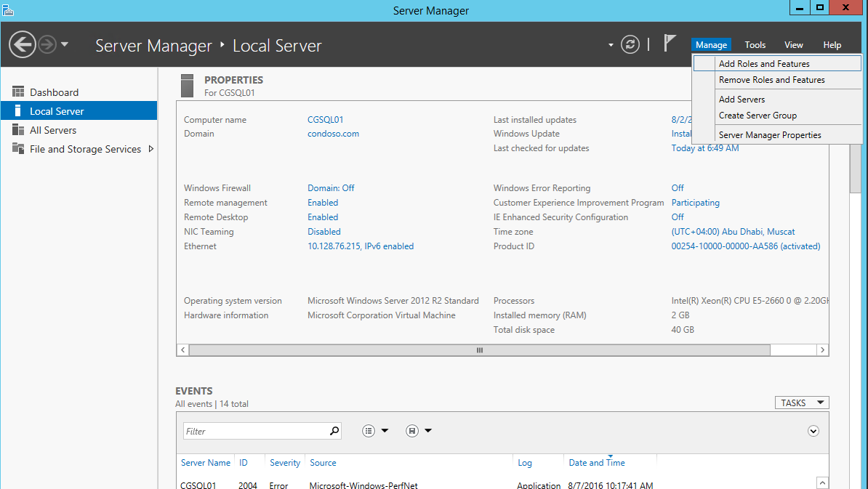Click the All Servers sidebar icon
This screenshot has width=868, height=489.
(x=18, y=130)
